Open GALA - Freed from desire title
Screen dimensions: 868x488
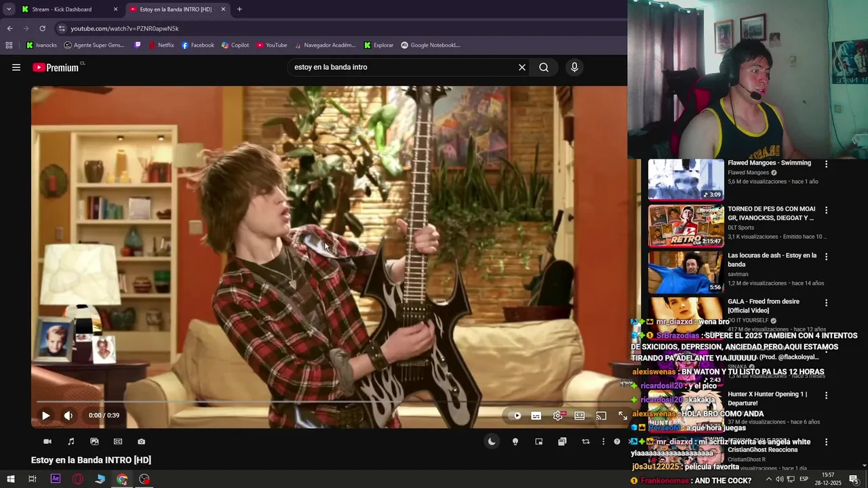(x=764, y=306)
